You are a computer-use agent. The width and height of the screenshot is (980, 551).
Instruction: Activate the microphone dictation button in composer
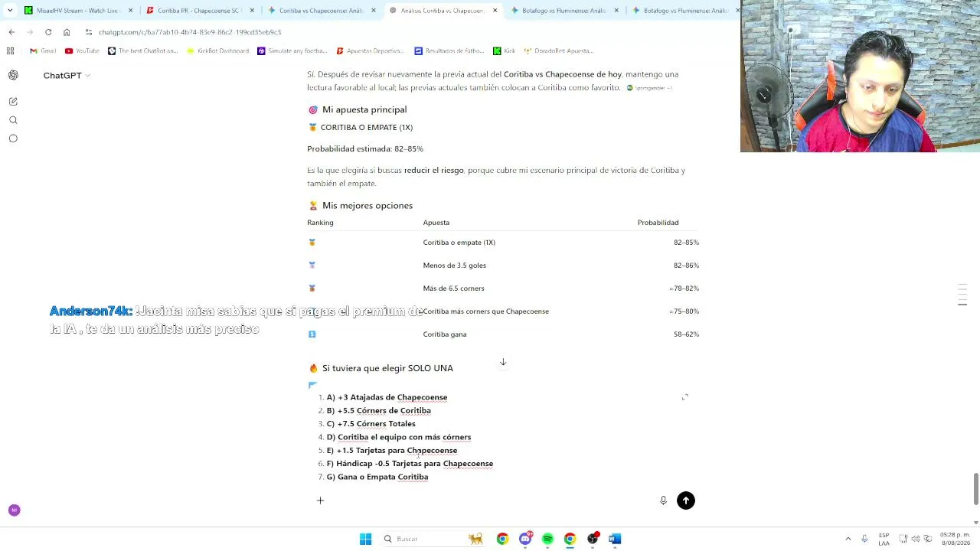coord(663,500)
